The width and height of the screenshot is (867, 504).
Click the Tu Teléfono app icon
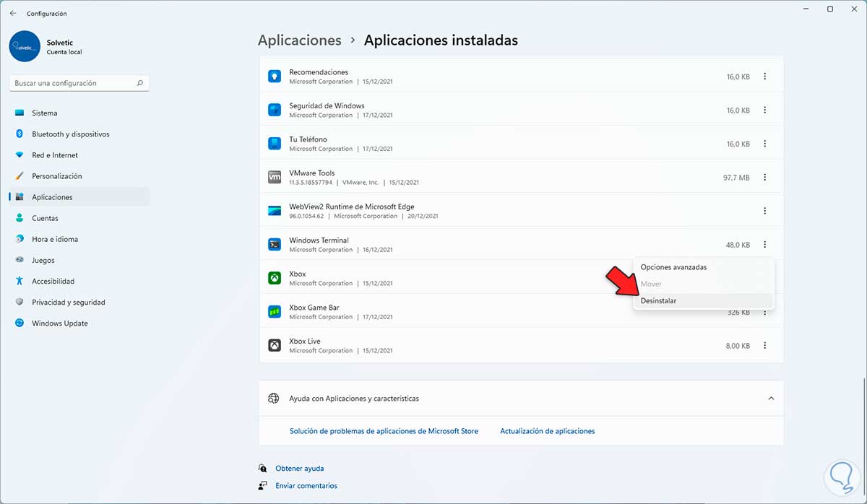(x=275, y=144)
